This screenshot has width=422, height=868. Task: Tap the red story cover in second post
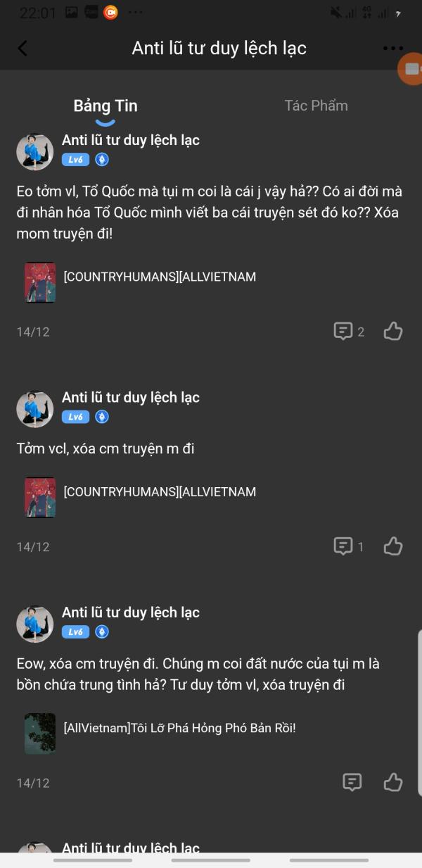(40, 498)
